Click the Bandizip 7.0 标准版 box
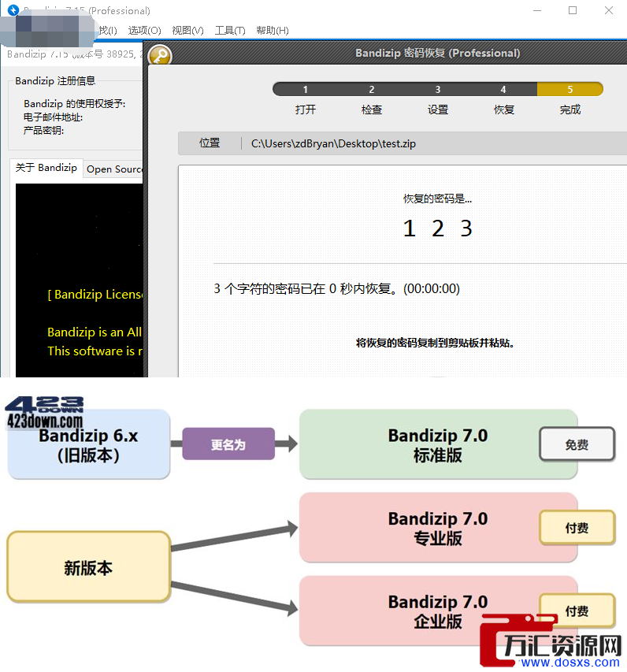 [438, 444]
